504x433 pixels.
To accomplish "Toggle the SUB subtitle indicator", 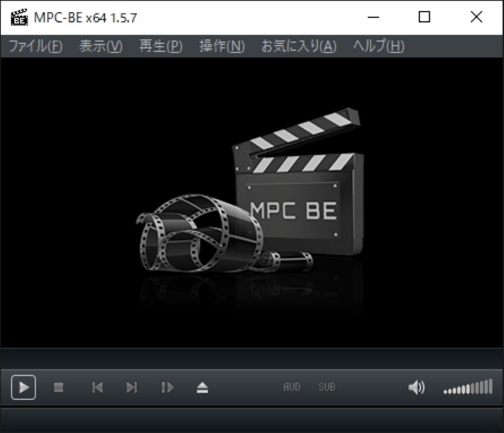I will coord(326,388).
